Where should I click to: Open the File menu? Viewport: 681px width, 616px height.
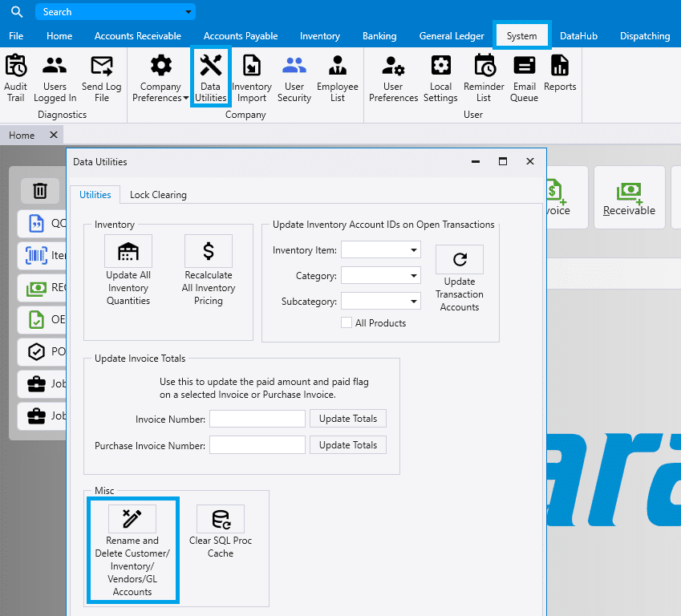pyautogui.click(x=16, y=36)
